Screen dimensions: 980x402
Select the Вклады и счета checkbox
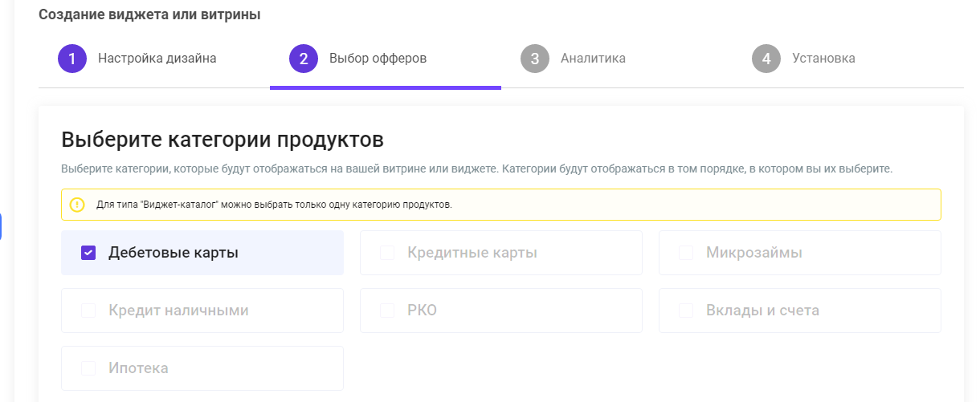tap(686, 311)
